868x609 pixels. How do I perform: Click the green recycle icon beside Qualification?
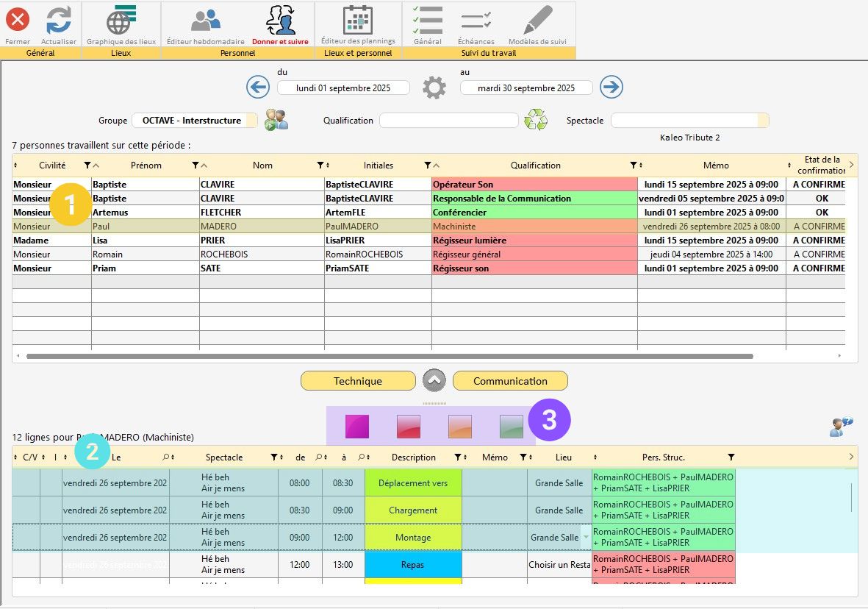535,120
